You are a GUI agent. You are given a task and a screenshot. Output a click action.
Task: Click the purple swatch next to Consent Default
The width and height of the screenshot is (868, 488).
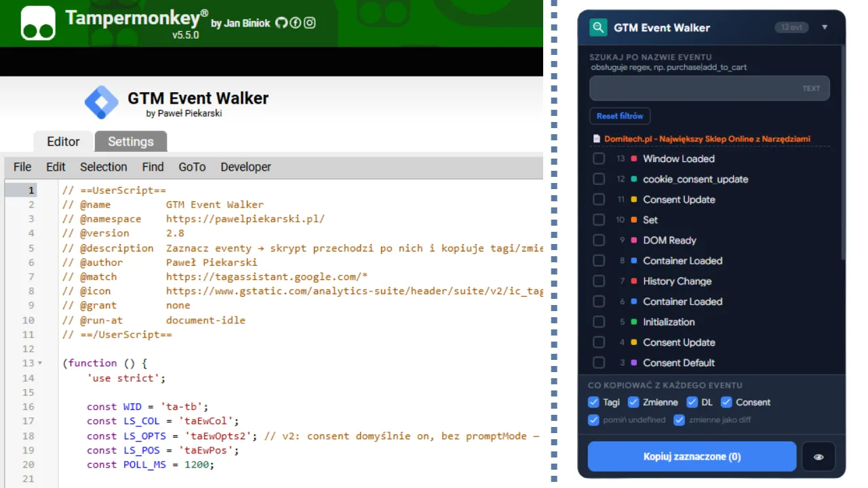coord(634,363)
